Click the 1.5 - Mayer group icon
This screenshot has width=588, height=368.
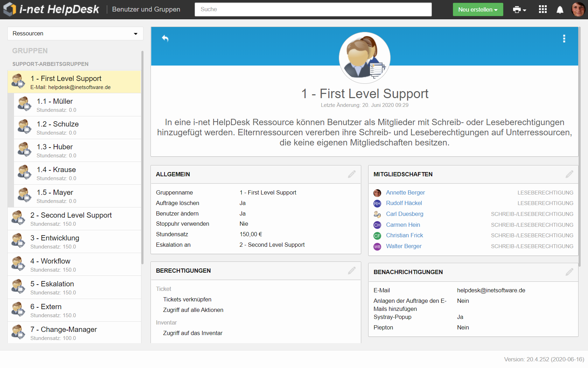tap(24, 195)
